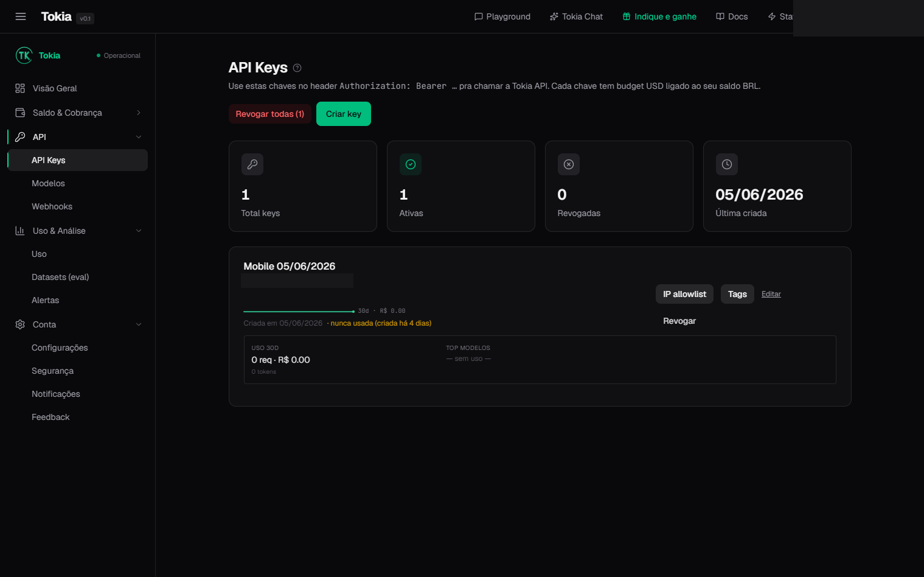Click the Tokia logo in the header

coord(57,16)
